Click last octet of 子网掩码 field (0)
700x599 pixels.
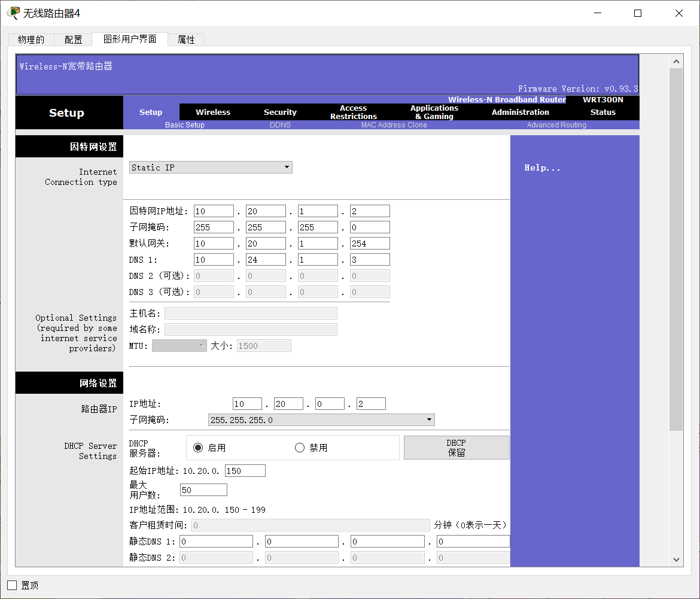[x=370, y=227]
